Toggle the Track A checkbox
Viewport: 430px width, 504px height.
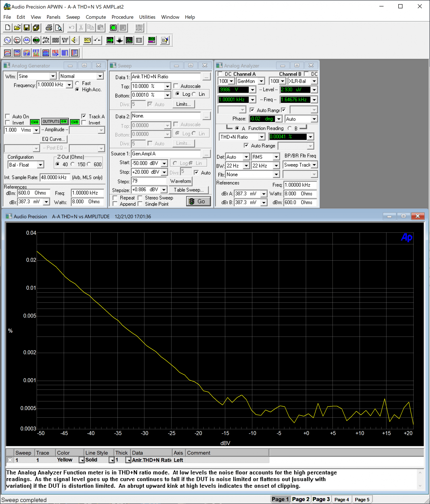point(84,116)
